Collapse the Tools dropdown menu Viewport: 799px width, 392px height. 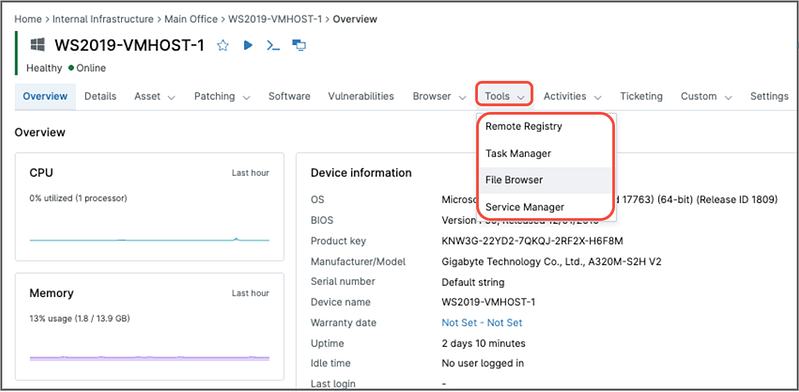click(x=504, y=96)
